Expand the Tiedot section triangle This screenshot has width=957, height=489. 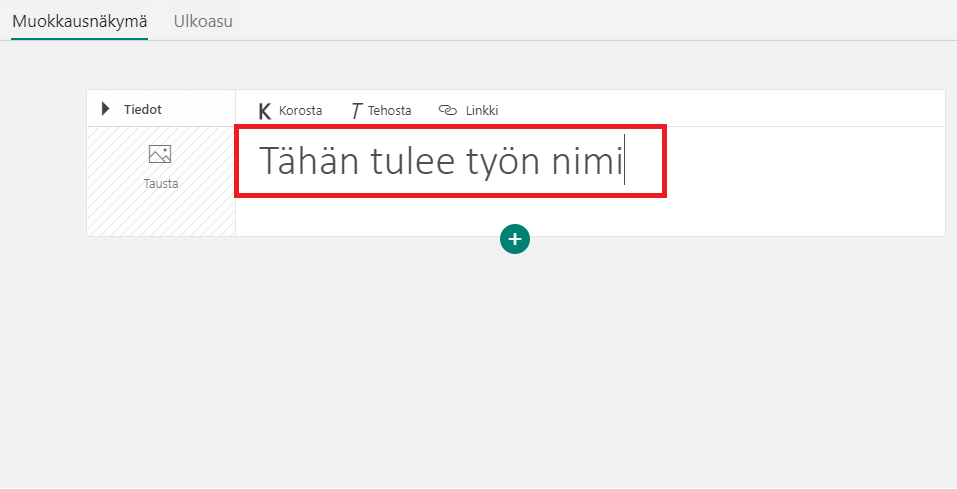106,109
